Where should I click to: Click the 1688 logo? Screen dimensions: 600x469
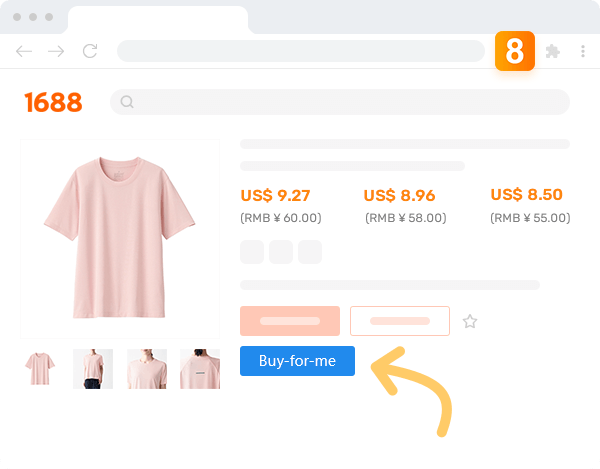53,102
